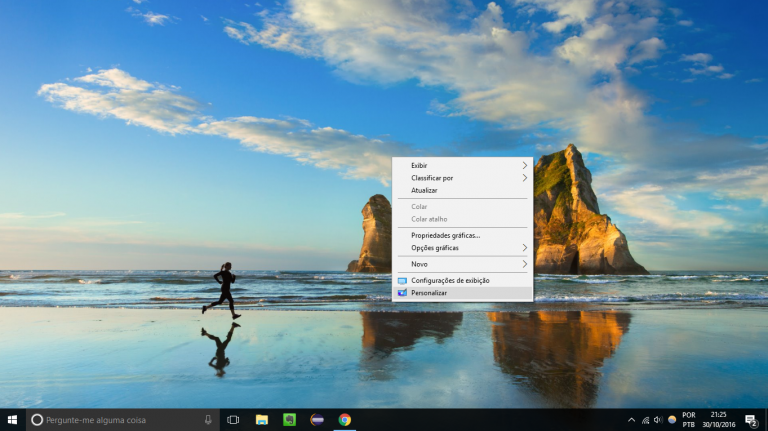Viewport: 768px width, 431px height.
Task: Choose Personalizar in the context menu
Action: pos(462,293)
